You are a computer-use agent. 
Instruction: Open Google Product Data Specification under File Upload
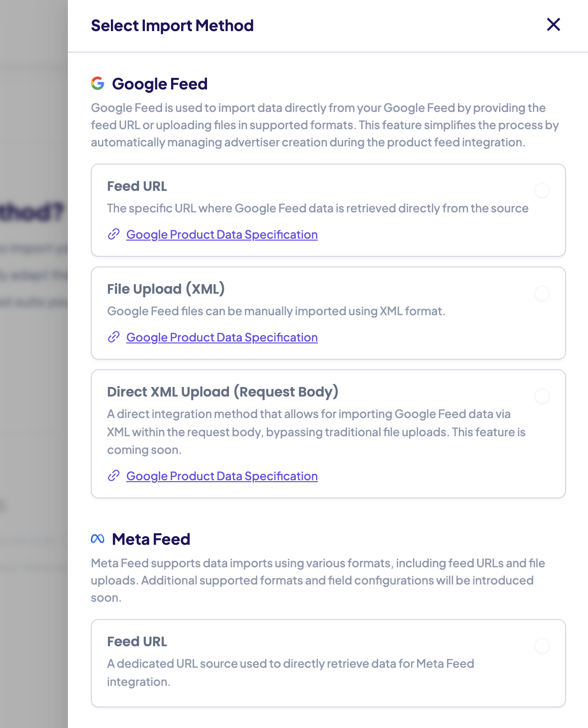[x=222, y=337]
